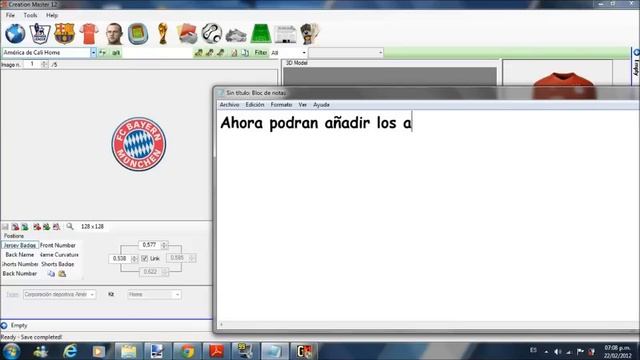640x360 pixels.
Task: Open Adobe Reader from the taskbar
Action: (x=216, y=351)
